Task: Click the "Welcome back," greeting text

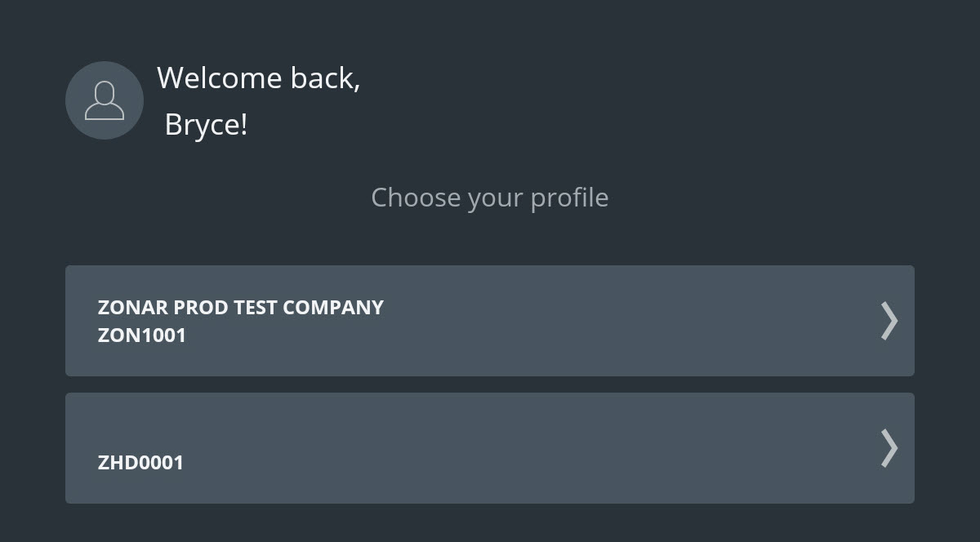Action: (x=258, y=78)
